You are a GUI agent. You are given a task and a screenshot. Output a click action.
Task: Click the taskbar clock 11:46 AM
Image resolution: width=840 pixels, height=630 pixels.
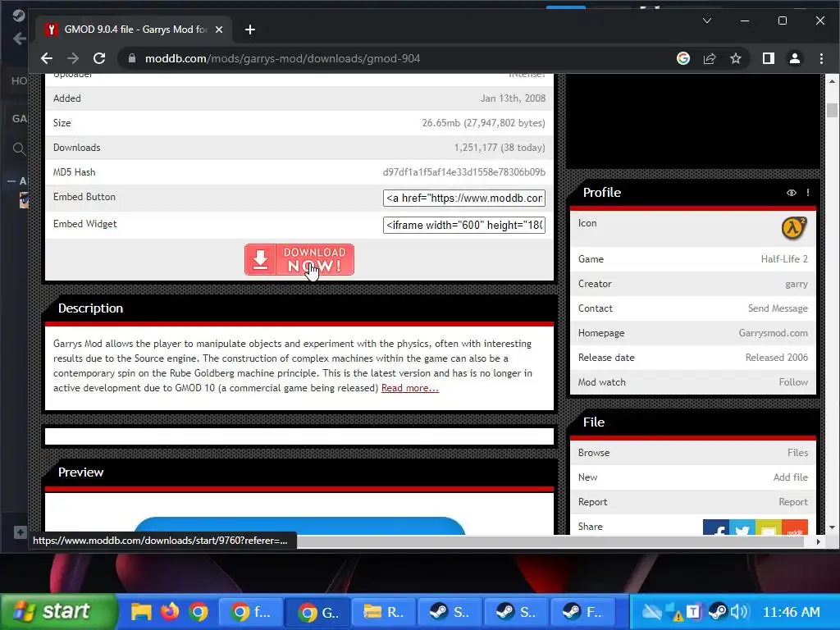(x=791, y=611)
